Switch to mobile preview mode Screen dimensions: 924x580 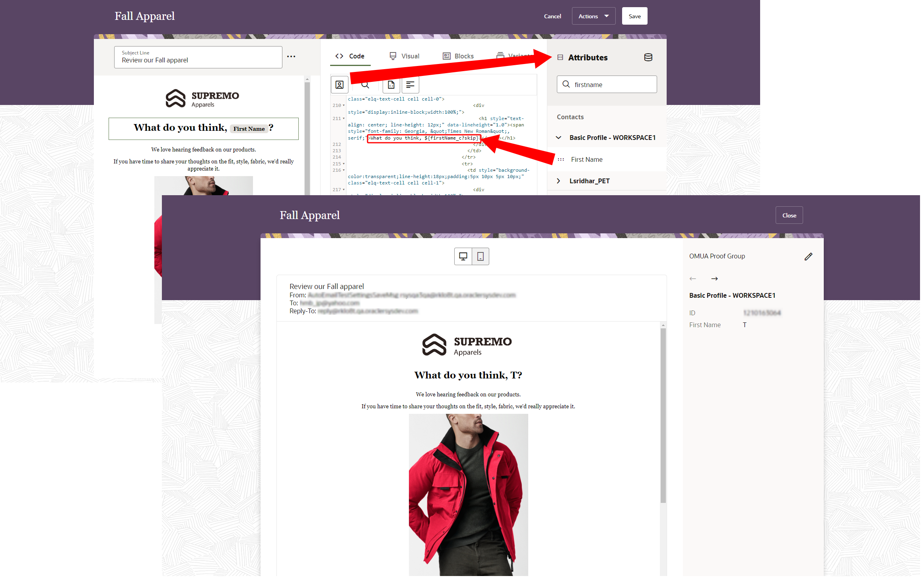(x=480, y=256)
